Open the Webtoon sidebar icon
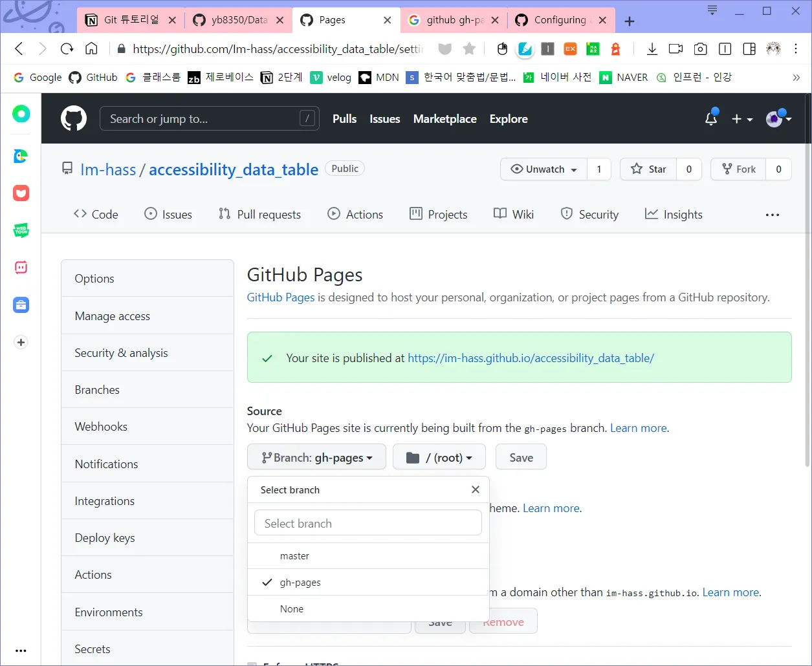The height and width of the screenshot is (666, 812). pyautogui.click(x=21, y=230)
